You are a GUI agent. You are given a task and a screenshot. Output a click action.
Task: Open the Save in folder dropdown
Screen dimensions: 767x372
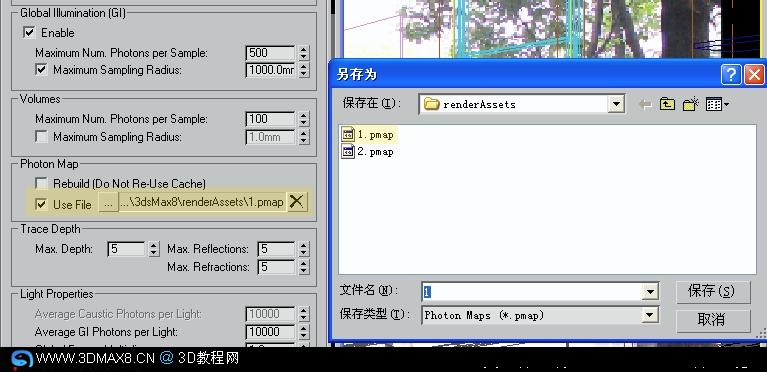(615, 104)
